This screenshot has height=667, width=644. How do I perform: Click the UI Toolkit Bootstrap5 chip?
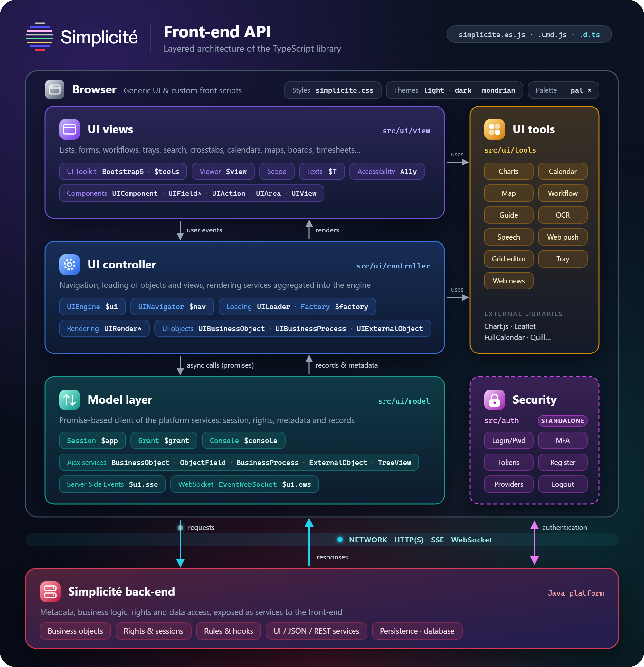(x=123, y=171)
